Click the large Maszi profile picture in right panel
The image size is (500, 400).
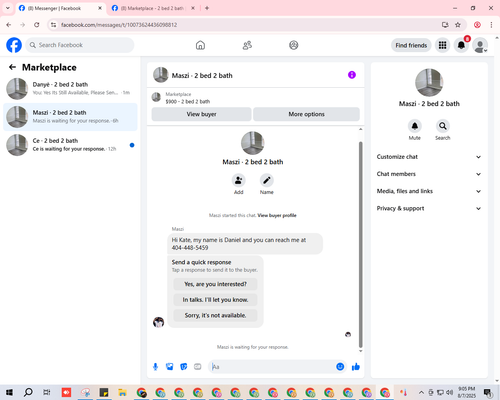click(x=429, y=83)
